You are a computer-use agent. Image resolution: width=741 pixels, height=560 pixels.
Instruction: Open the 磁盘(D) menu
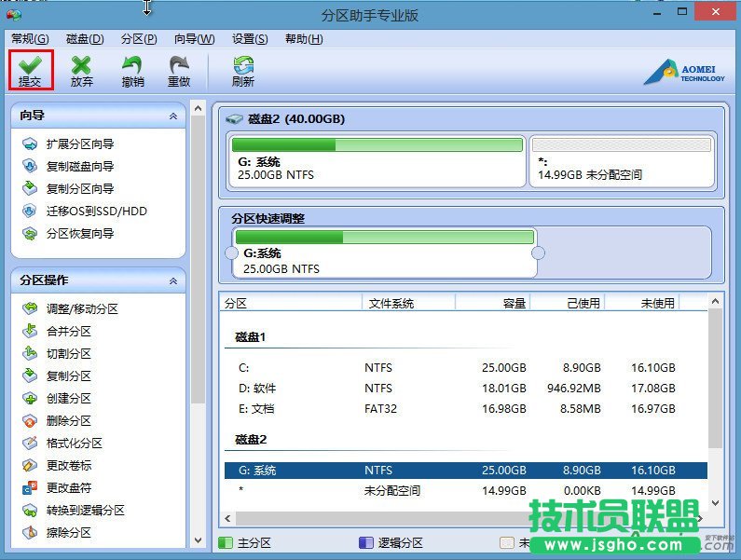tap(85, 39)
